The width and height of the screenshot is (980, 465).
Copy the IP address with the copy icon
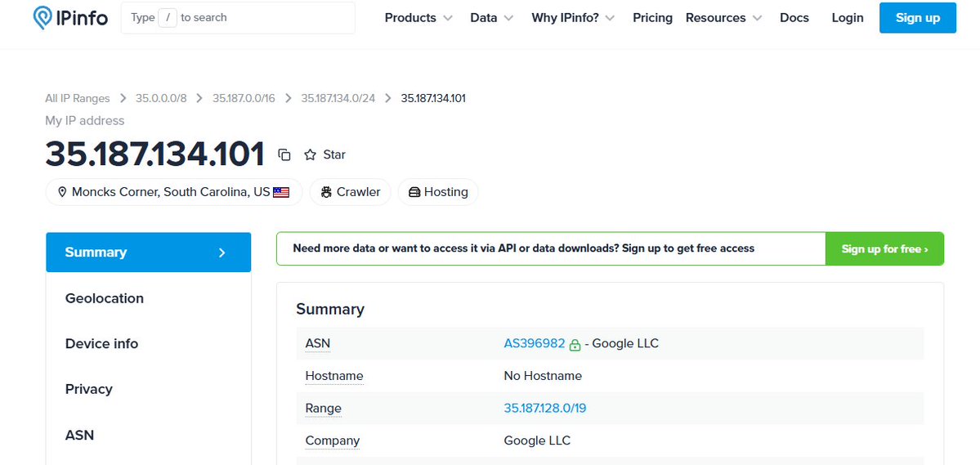[284, 154]
